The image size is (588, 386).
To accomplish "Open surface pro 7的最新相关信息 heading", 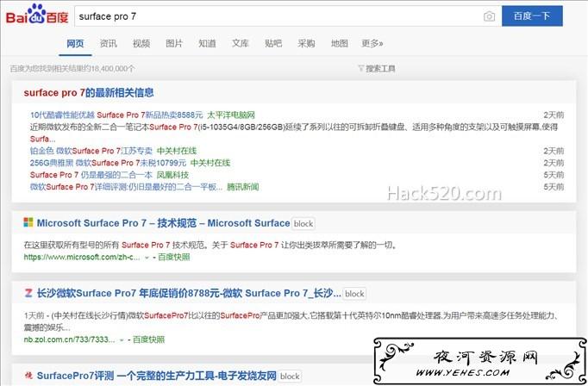I will [89, 92].
